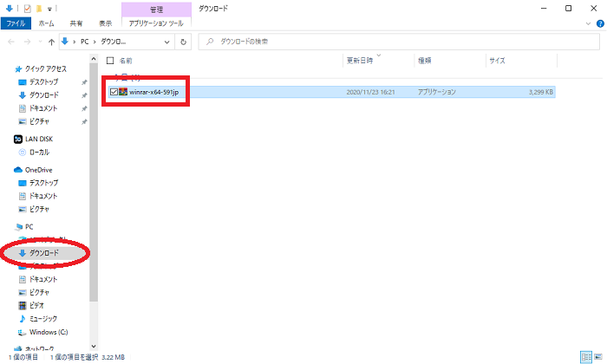Maximize the ダウンロード window
Screen dimensions: 607x364
point(568,8)
